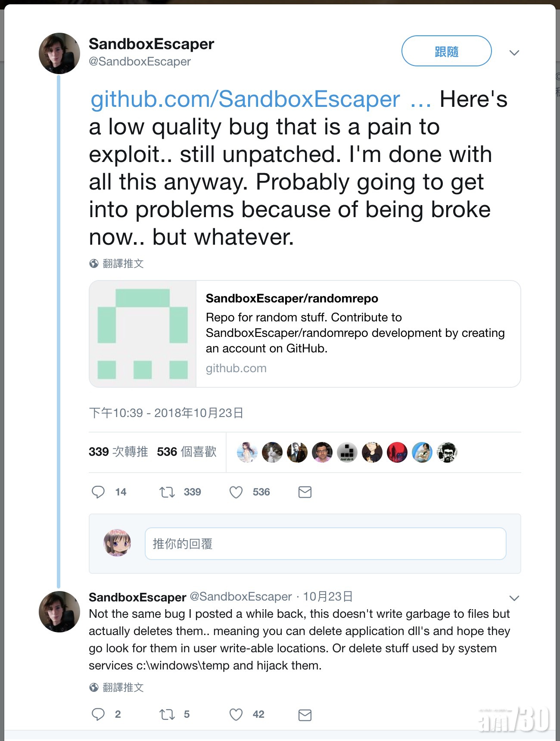The image size is (560, 741).
Task: Open the SandboxEscaper/randomrepo link card
Action: pos(305,334)
